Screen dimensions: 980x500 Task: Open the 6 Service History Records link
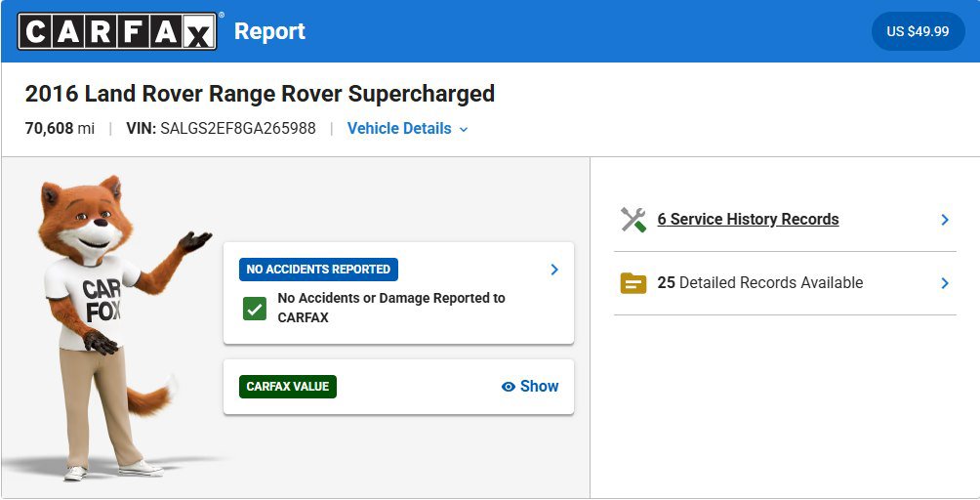coord(748,220)
